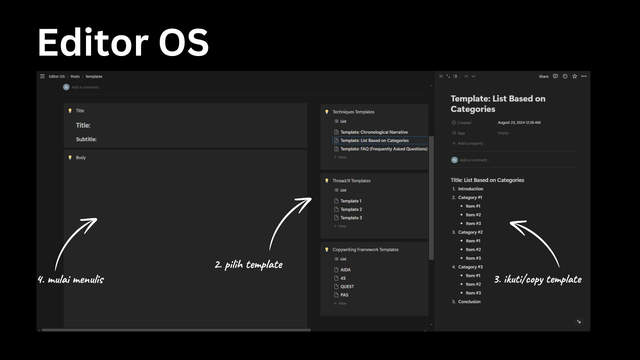Open the comments icon in side panel
Screen dimensions: 640x360
click(x=556, y=76)
